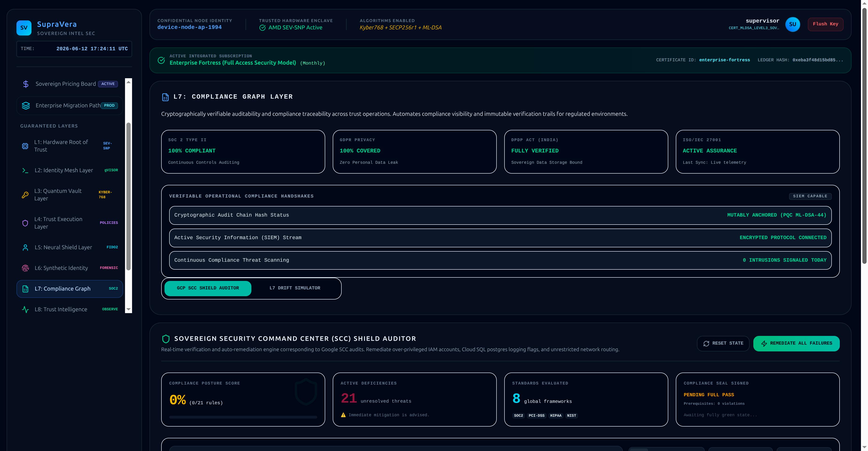Screen dimensions: 868x451
Task: Click the dollar icon for Sovereign Pricing Board
Action: pos(26,84)
